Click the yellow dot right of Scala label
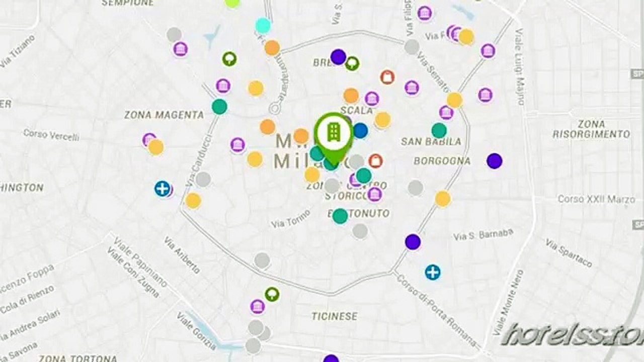The height and width of the screenshot is (362, 644). point(382,120)
